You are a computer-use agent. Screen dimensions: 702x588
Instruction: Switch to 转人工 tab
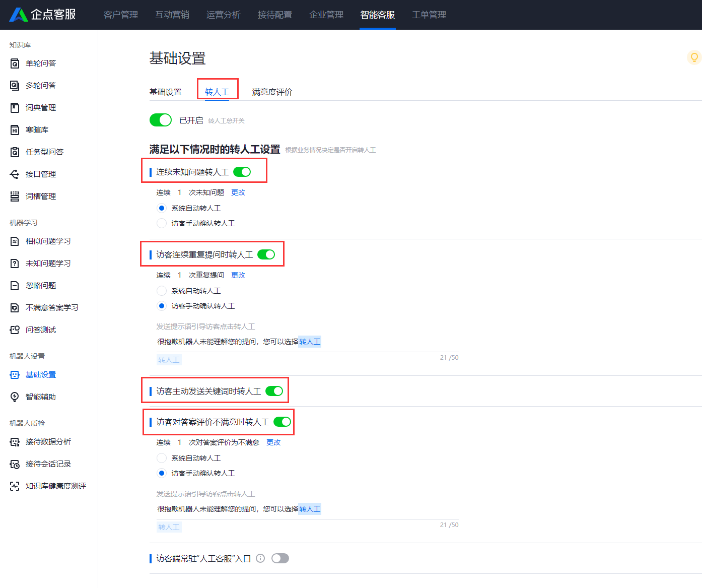tap(217, 92)
